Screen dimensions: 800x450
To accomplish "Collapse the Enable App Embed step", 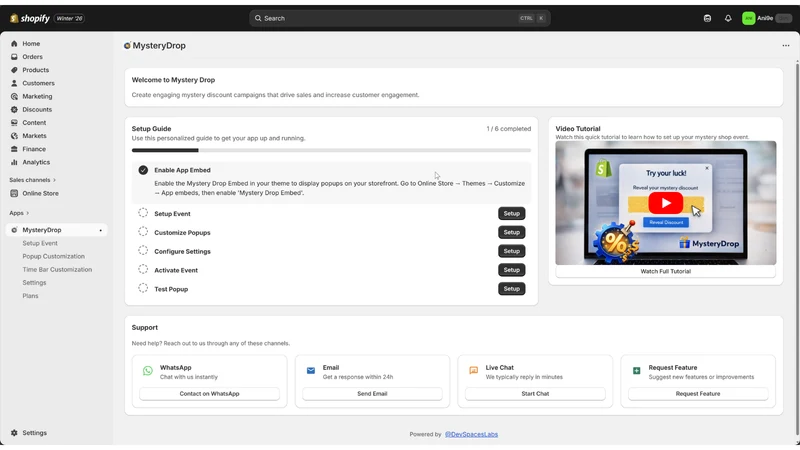I will (x=183, y=170).
